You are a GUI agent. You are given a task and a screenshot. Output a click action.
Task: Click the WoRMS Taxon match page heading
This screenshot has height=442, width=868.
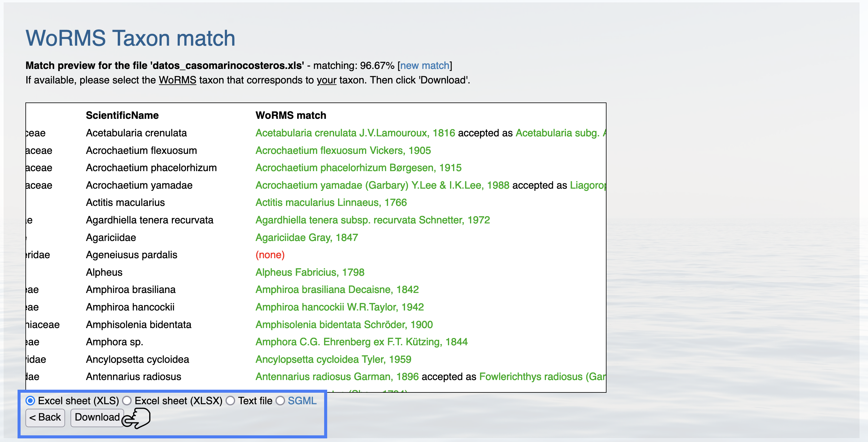[130, 38]
